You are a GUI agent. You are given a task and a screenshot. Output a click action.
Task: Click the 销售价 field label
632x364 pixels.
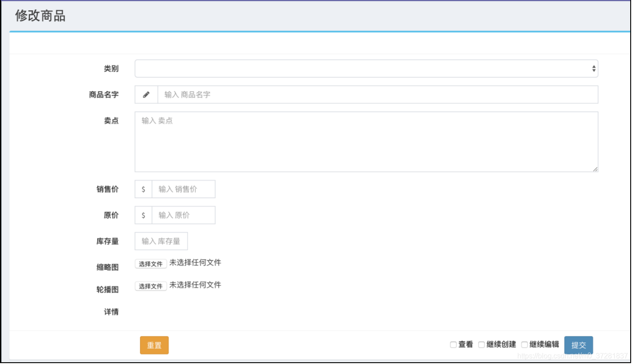coord(108,189)
